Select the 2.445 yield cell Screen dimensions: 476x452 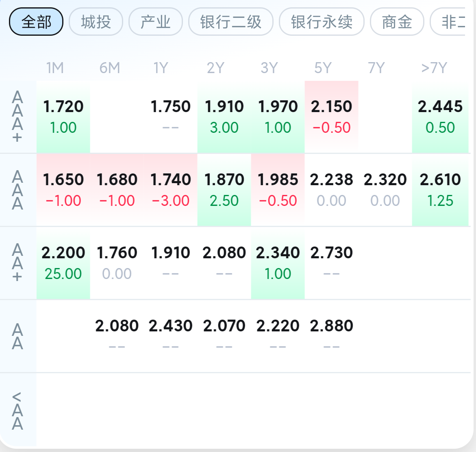pyautogui.click(x=440, y=117)
